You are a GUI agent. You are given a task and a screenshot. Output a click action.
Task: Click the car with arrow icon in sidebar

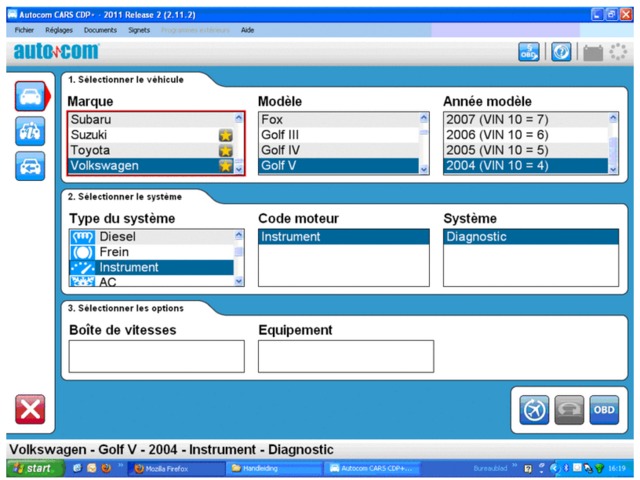[x=30, y=166]
